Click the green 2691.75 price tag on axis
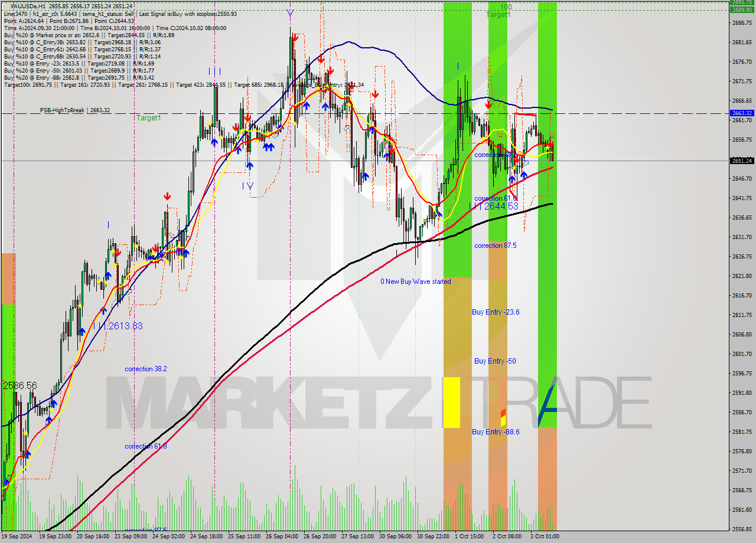756x543 pixels. tap(741, 3)
